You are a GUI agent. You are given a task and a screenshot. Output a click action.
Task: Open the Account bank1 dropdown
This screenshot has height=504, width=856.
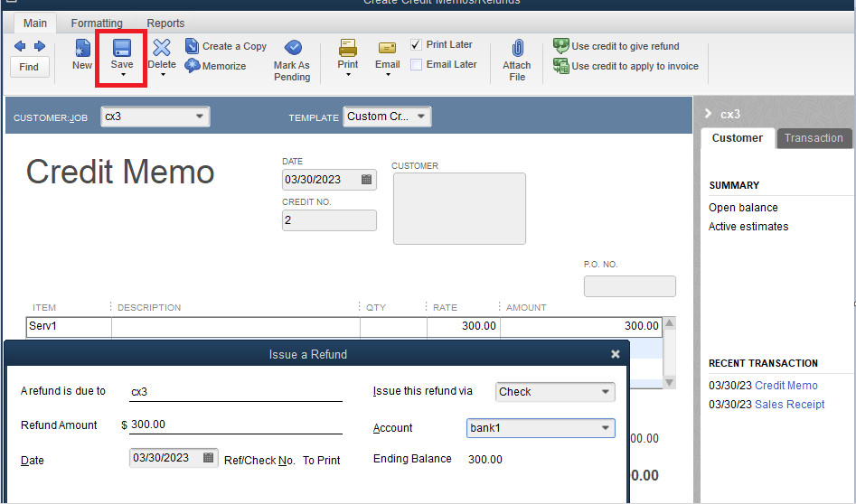605,427
